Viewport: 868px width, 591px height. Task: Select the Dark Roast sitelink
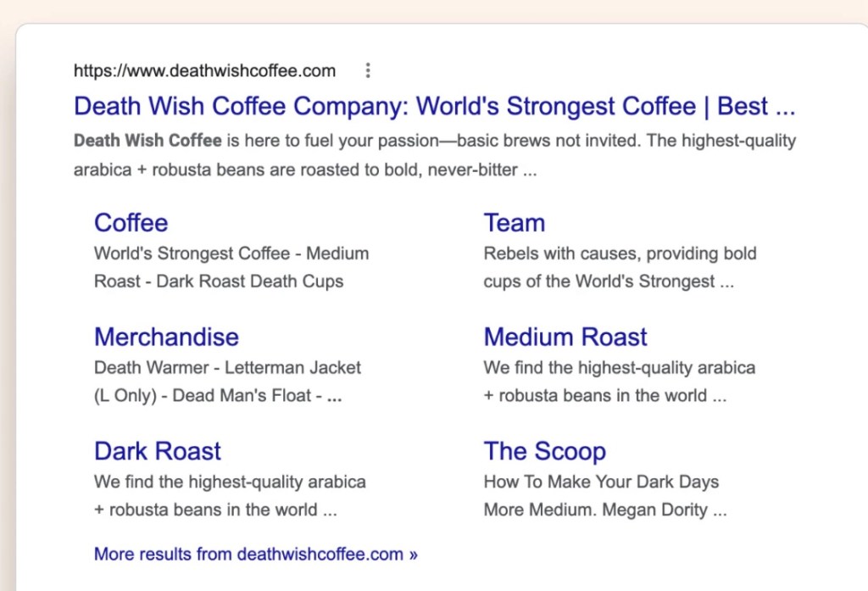tap(157, 450)
